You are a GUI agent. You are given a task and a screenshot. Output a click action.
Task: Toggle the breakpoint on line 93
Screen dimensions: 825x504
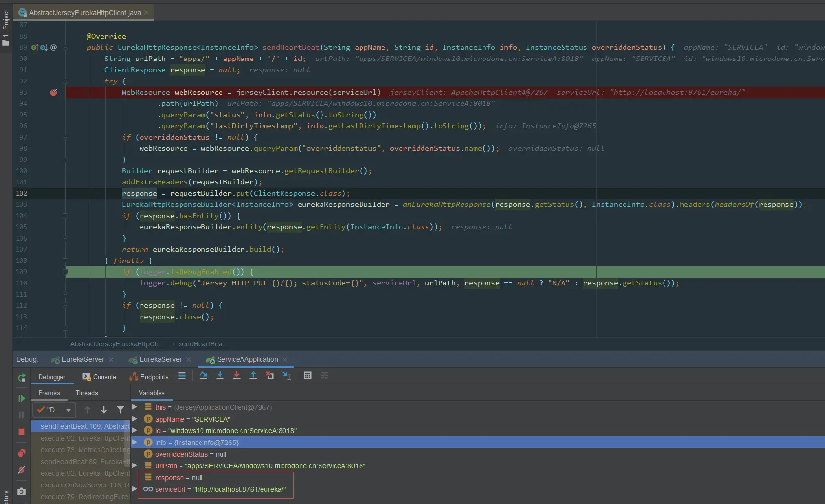[x=54, y=92]
